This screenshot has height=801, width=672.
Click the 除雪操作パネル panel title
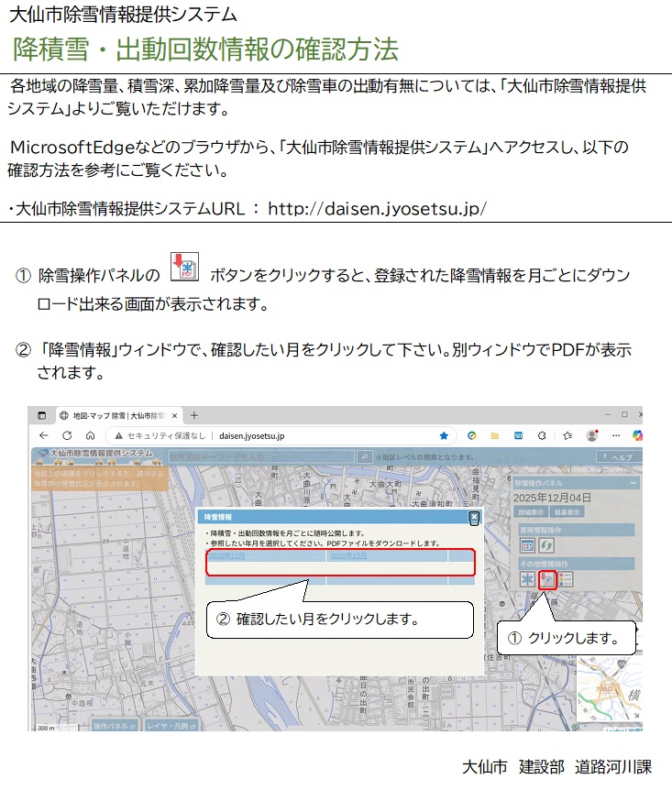[538, 483]
